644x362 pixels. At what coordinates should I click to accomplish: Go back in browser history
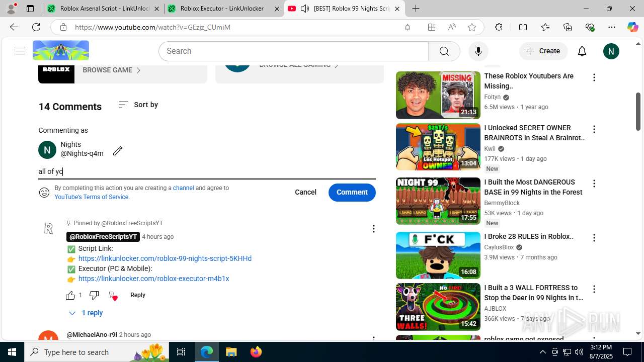point(14,27)
